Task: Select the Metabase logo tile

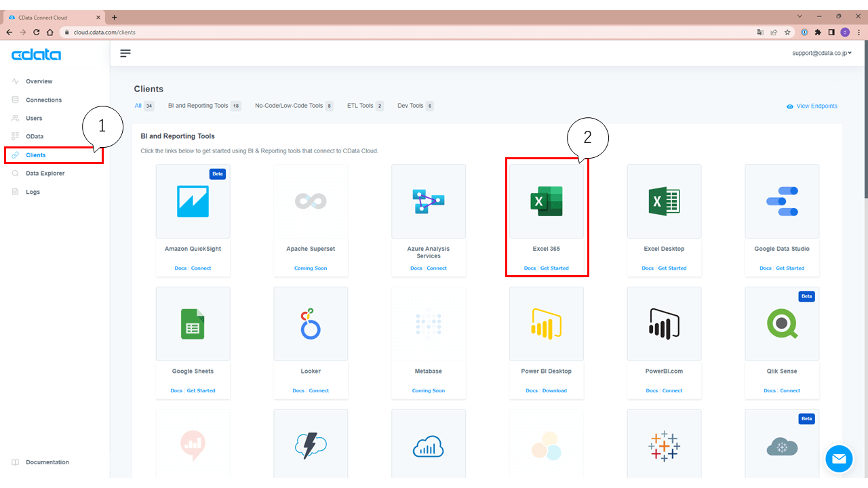Action: (429, 324)
